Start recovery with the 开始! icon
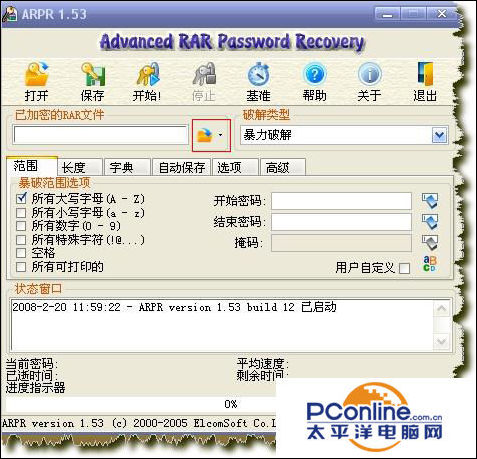 147,74
